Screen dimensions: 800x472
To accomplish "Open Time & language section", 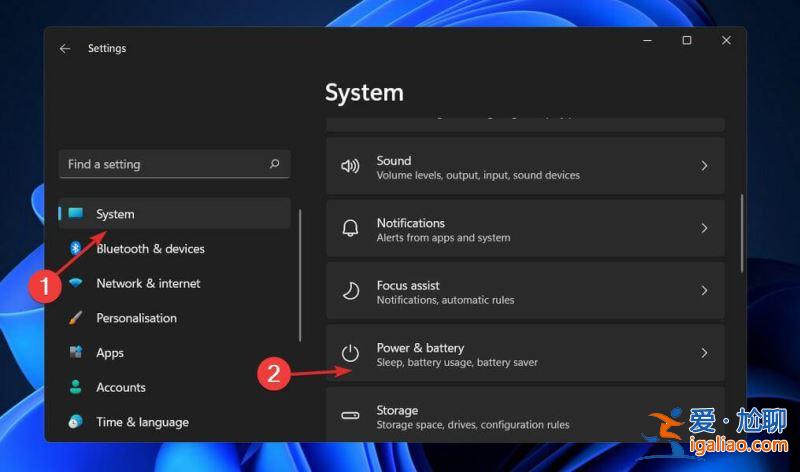I will 174,421.
